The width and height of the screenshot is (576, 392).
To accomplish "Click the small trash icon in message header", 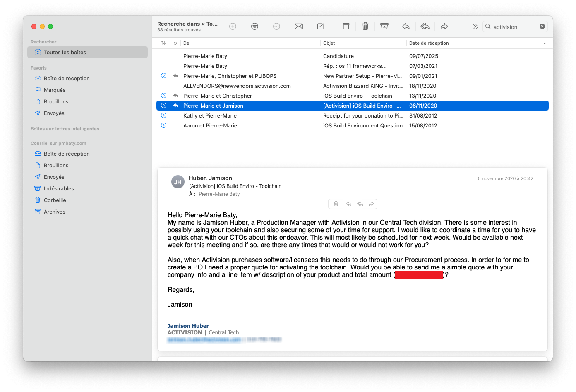I will click(336, 204).
